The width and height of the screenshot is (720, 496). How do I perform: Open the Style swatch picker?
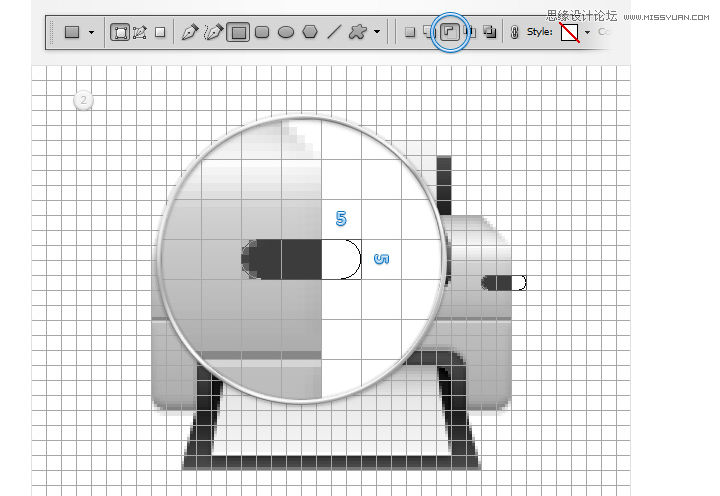[x=569, y=32]
